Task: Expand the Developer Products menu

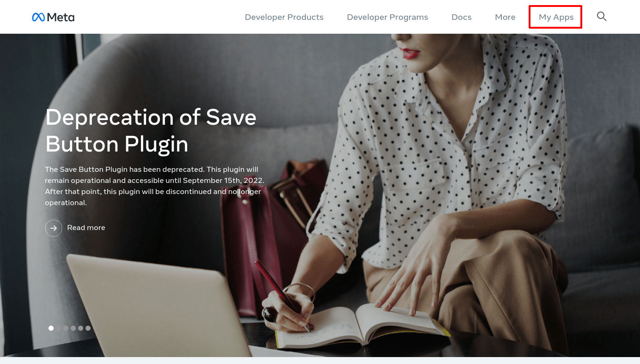Action: 284,17
